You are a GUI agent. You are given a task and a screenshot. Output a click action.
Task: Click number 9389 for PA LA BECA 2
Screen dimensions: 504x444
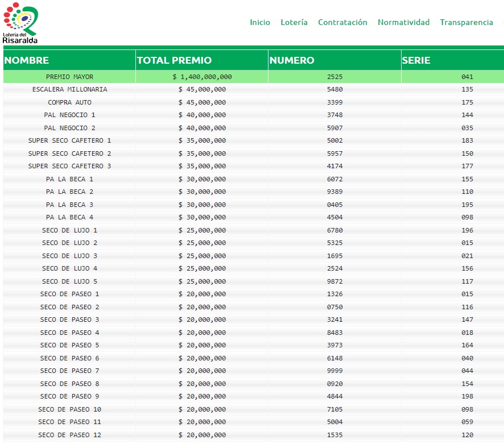pyautogui.click(x=334, y=192)
